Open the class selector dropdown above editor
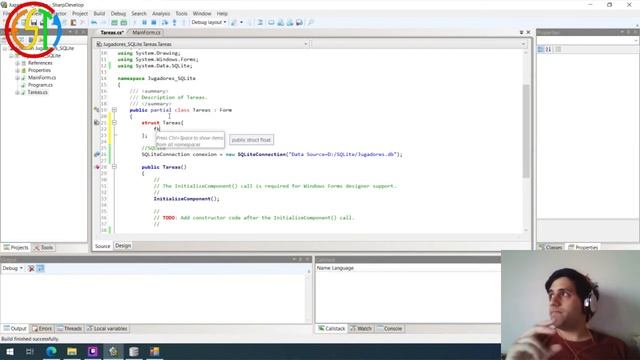The image size is (640, 360). pyautogui.click(x=305, y=44)
